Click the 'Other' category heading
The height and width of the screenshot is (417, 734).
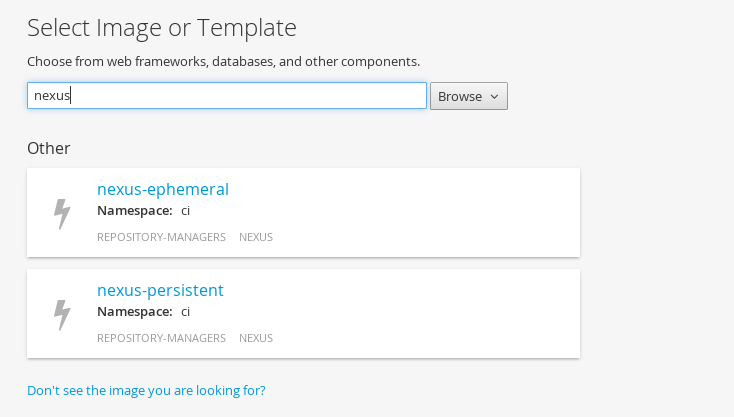[x=49, y=148]
